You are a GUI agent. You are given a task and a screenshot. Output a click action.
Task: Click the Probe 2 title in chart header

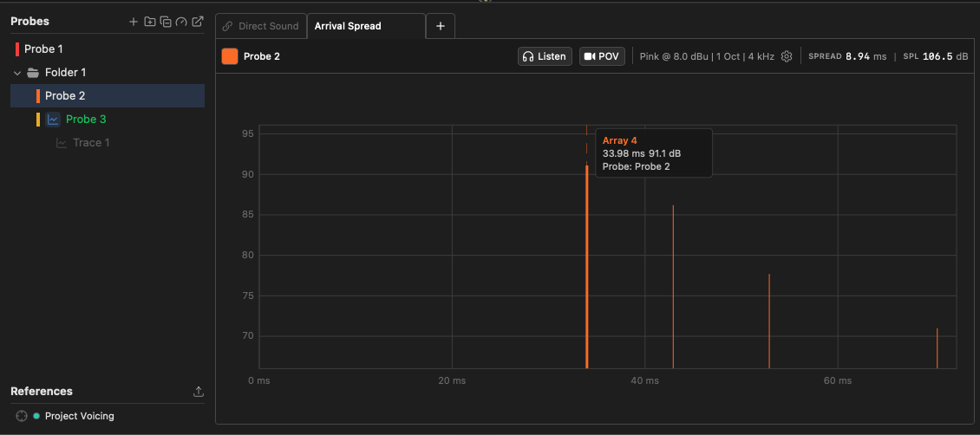pos(262,56)
